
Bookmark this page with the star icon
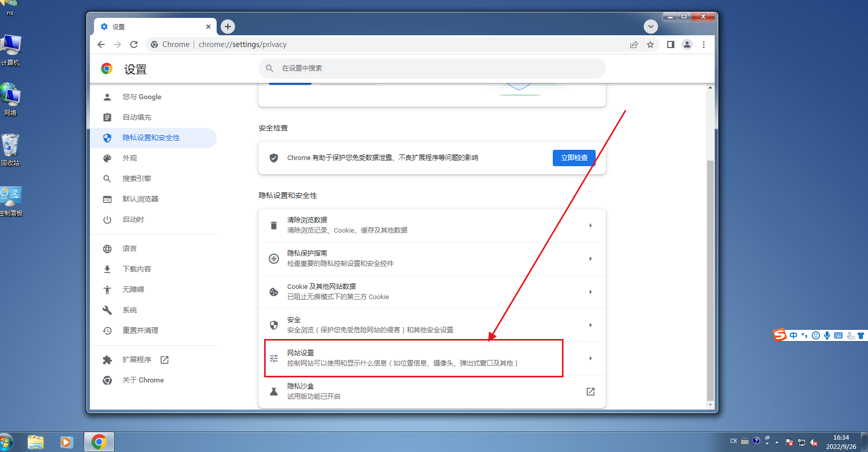coord(650,44)
